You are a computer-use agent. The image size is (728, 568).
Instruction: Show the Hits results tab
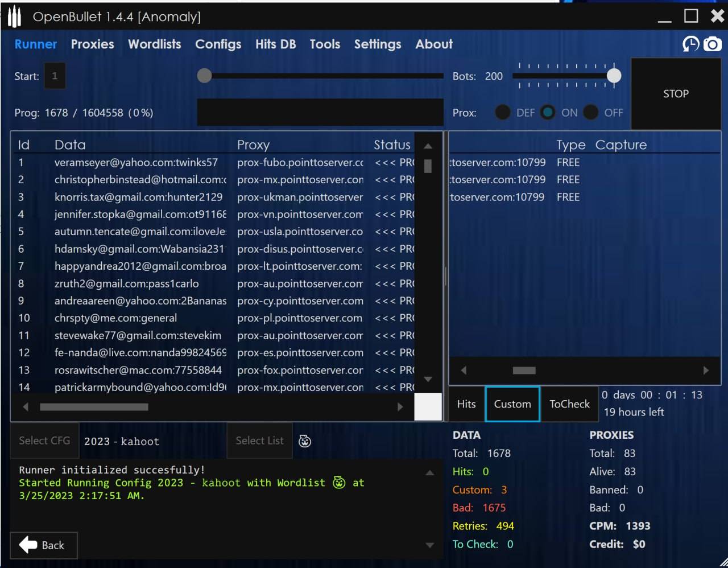click(466, 404)
